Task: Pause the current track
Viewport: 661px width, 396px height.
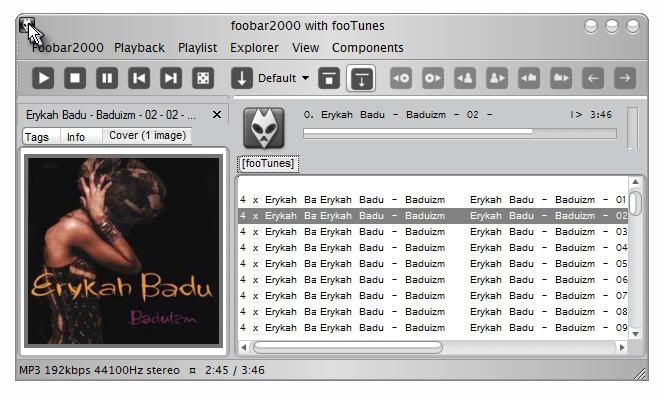Action: click(107, 78)
